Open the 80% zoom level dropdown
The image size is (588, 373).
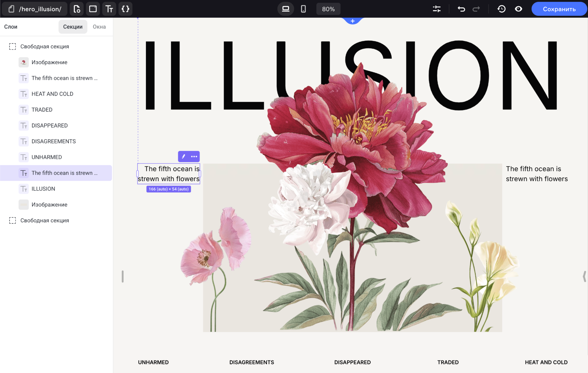[x=328, y=9]
